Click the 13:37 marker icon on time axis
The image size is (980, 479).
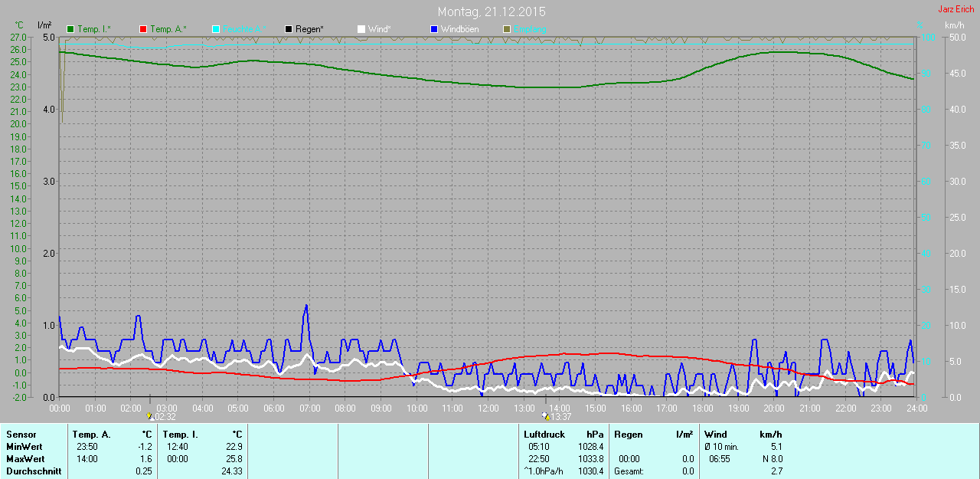[x=545, y=416]
